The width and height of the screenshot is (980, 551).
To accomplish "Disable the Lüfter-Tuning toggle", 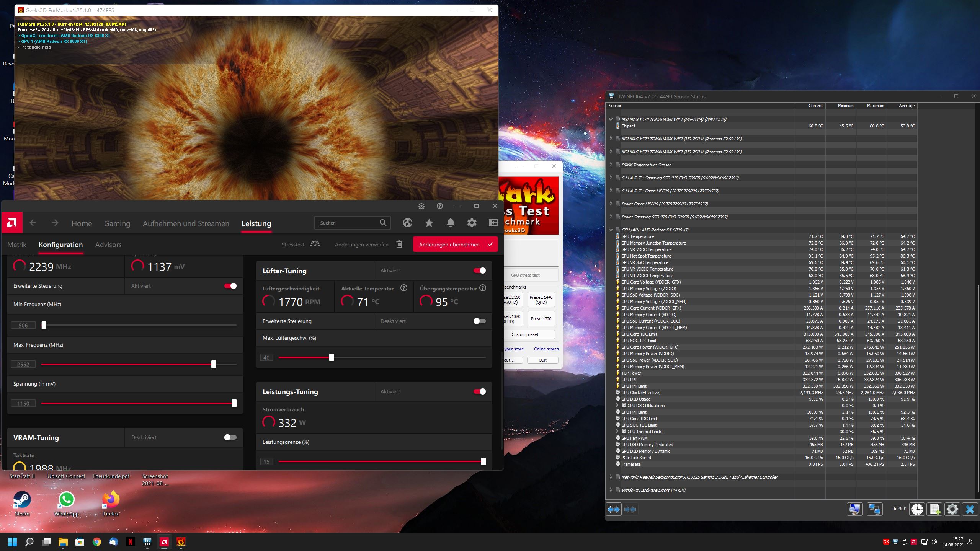I will tap(479, 271).
